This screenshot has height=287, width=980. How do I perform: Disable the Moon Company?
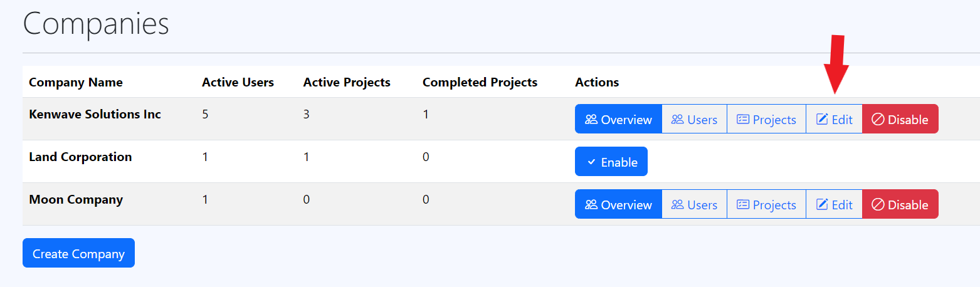click(900, 204)
